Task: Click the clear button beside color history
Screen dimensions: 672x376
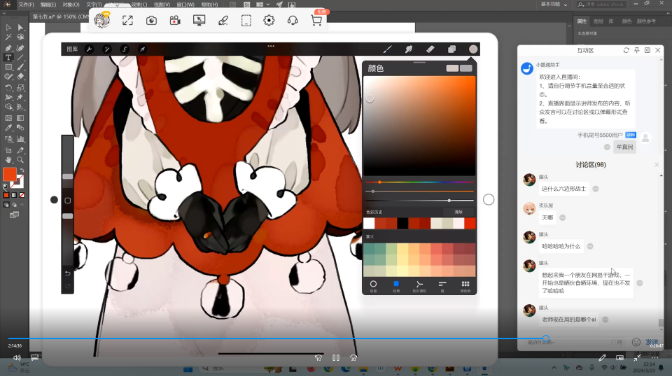Action: (x=459, y=212)
